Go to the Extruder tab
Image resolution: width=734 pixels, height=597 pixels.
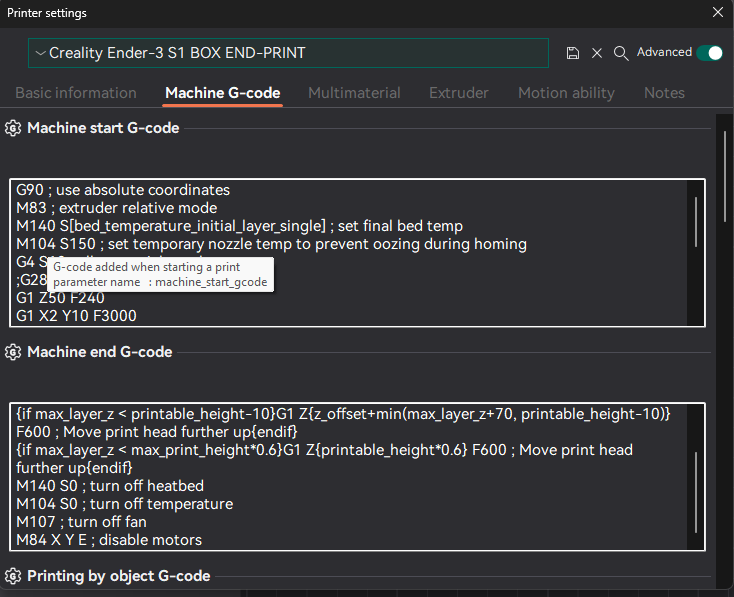[459, 93]
